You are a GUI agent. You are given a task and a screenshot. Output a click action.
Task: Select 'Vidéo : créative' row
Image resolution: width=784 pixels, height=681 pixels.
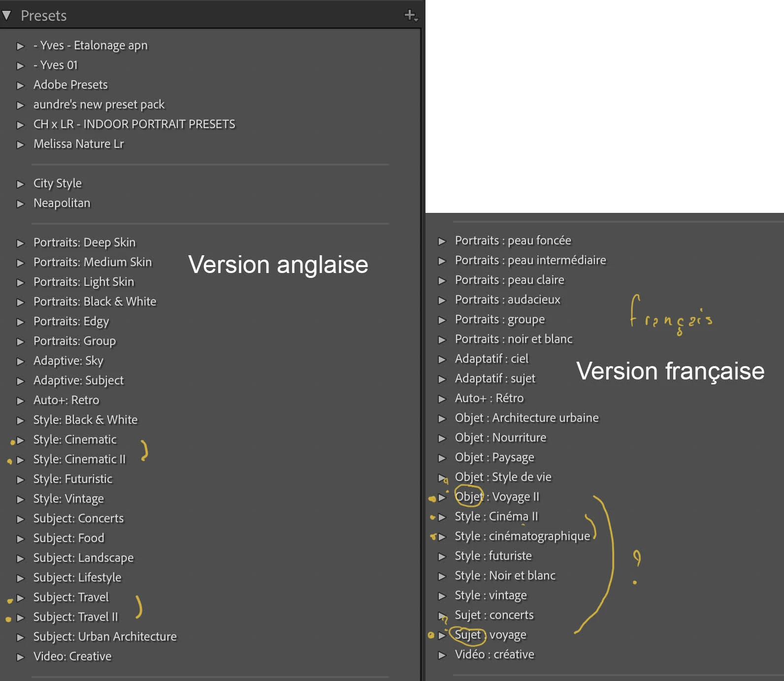pyautogui.click(x=494, y=654)
